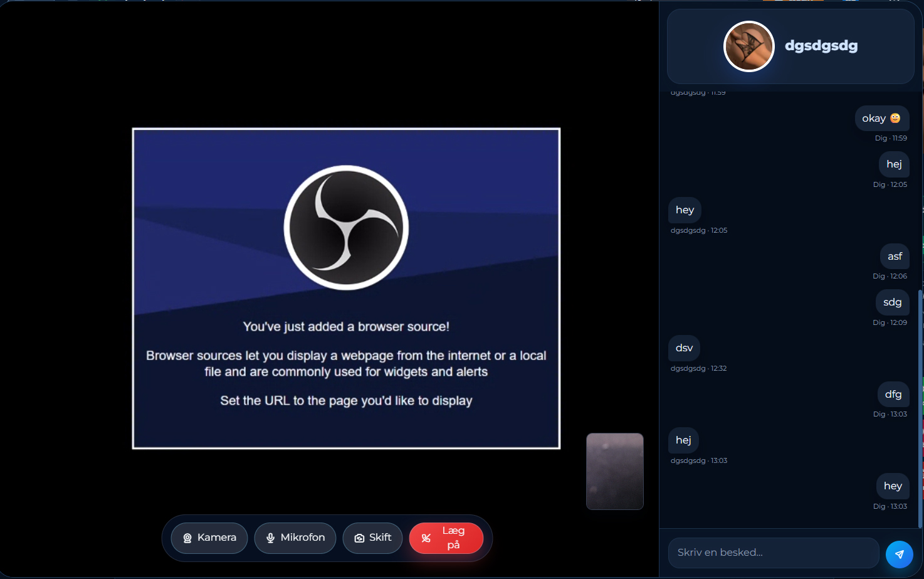
Task: Hang up with the red Læg på button
Action: click(x=446, y=538)
